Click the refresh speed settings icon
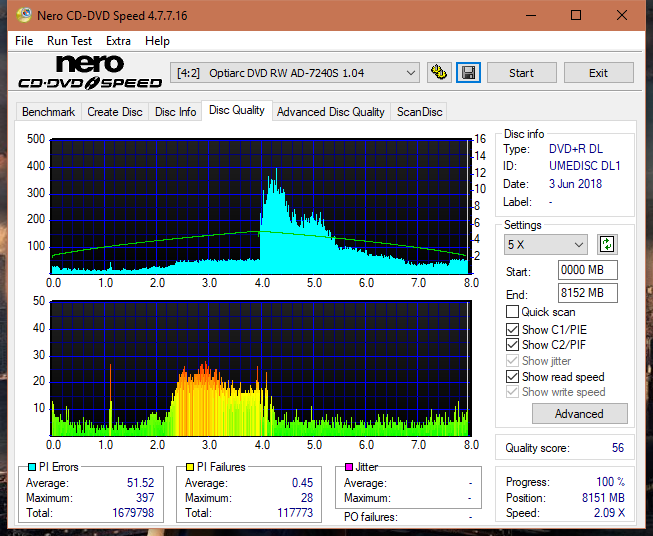 (607, 244)
